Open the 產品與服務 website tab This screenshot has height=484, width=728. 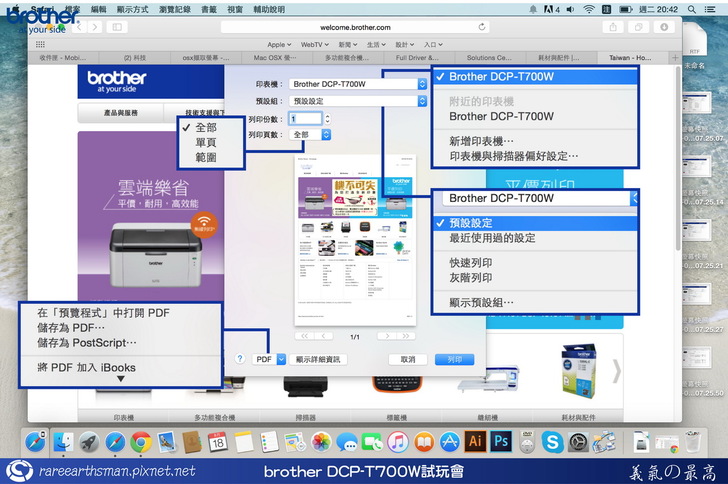pos(121,112)
